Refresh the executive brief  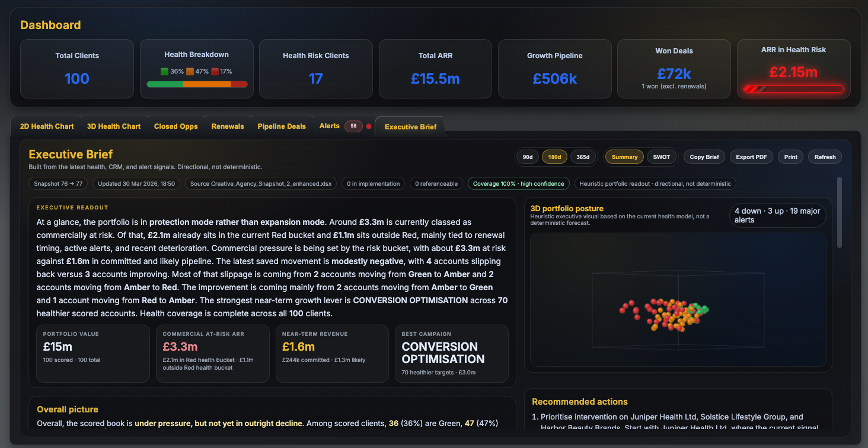click(x=825, y=157)
